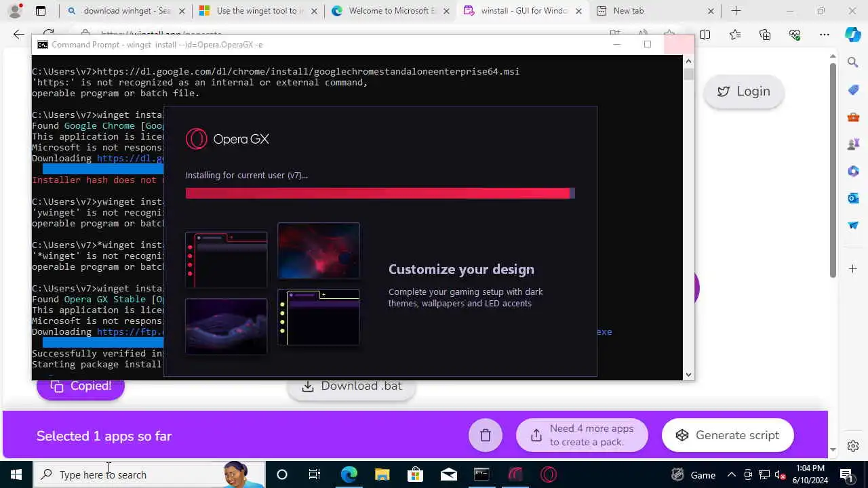The width and height of the screenshot is (868, 488).
Task: Open Microsoft Edge from taskbar
Action: [x=349, y=474]
